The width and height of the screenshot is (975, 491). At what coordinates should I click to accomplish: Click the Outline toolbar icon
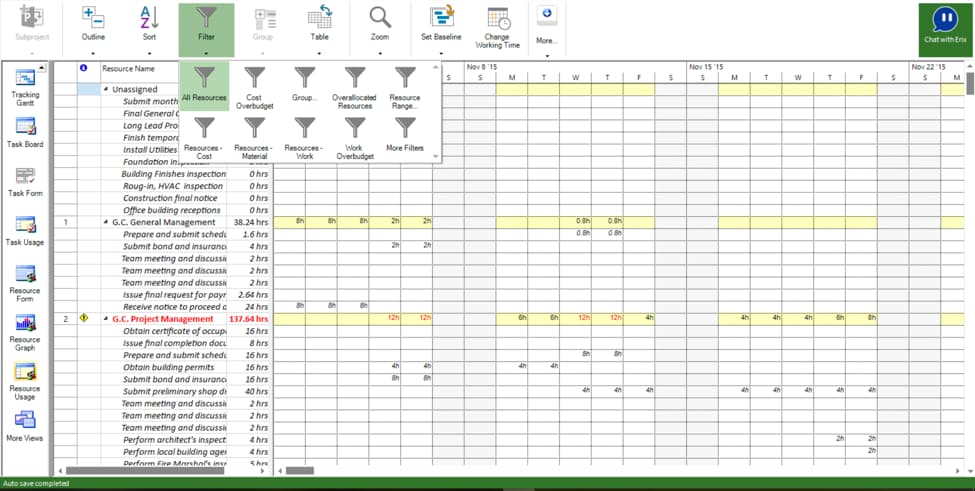coord(93,17)
